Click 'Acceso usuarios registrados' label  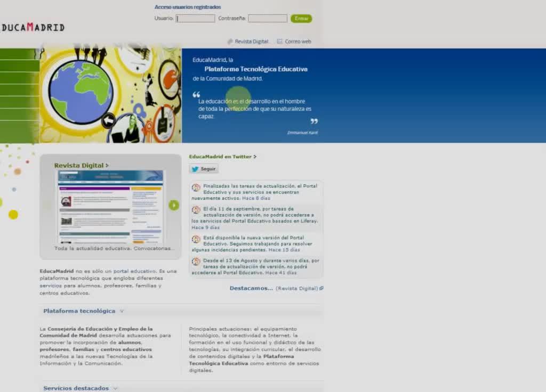188,7
